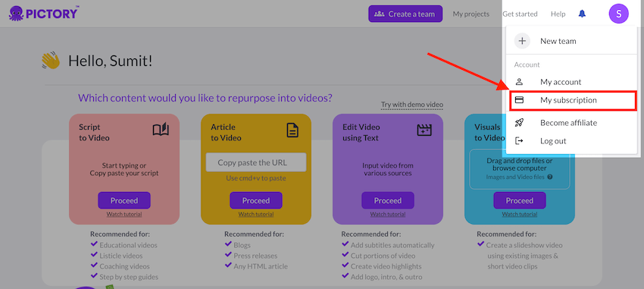
Task: Watch tutorial for Script to Video
Action: pos(124,214)
